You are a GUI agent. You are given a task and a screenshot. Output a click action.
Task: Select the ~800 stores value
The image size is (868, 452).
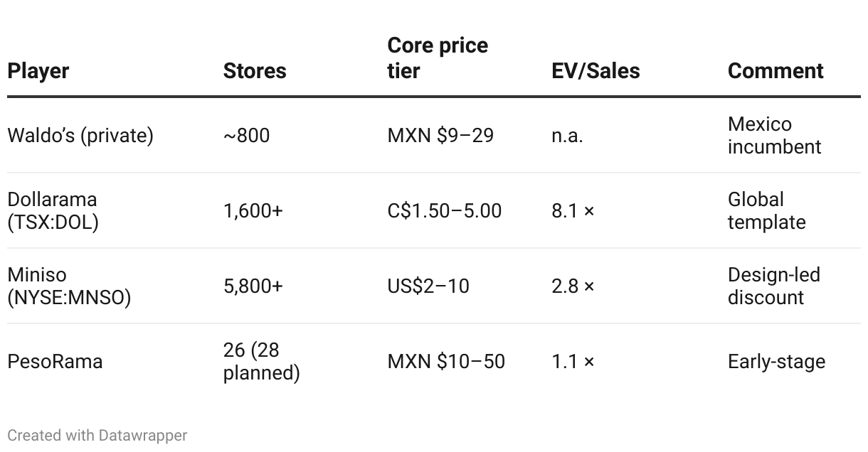pos(246,135)
